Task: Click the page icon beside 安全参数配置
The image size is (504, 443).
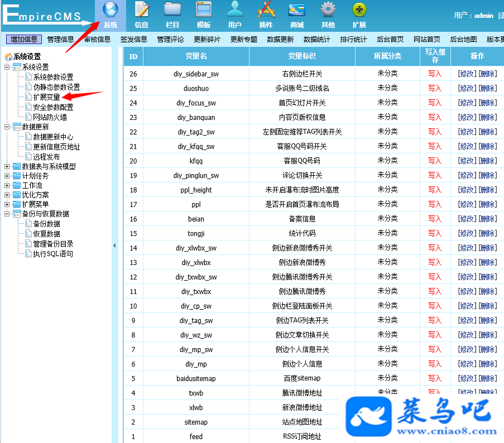Action: coord(29,107)
